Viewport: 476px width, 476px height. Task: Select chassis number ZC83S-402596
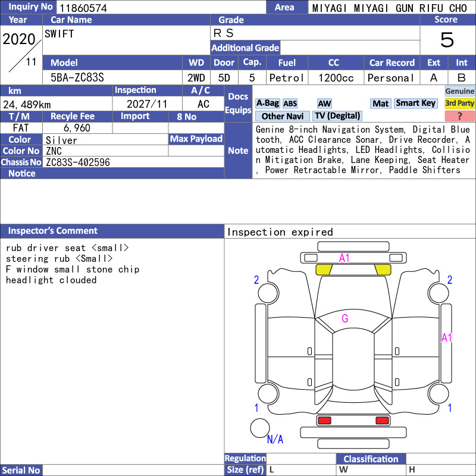point(78,162)
